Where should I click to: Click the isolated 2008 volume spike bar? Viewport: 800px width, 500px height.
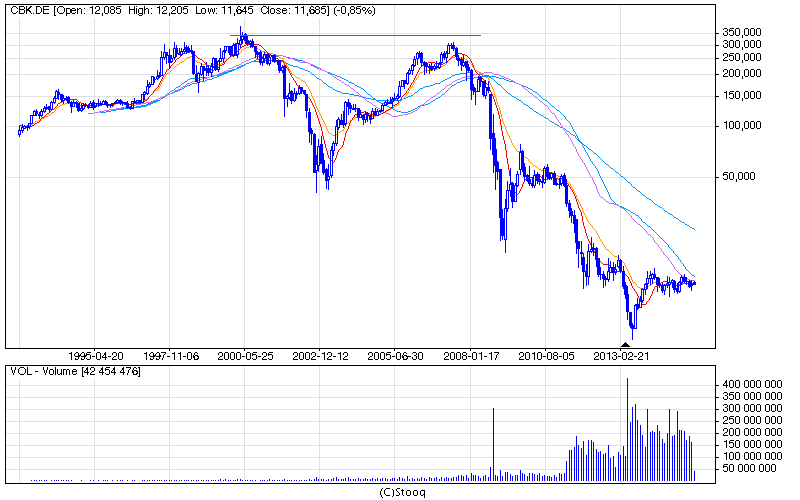[493, 444]
